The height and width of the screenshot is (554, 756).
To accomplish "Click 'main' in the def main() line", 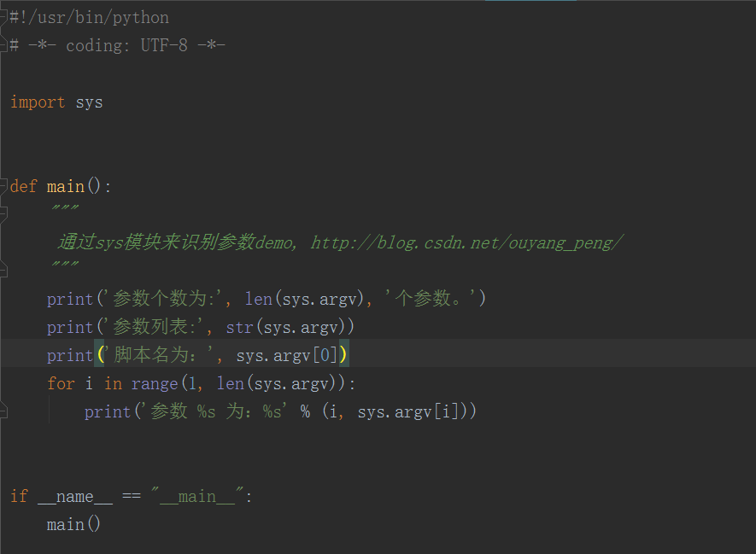I will pos(66,186).
